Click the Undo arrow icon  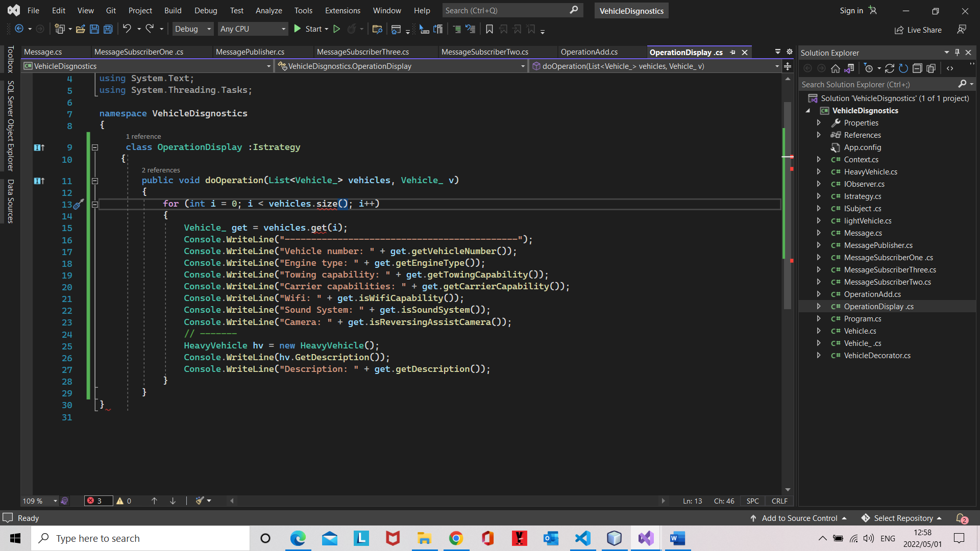click(x=127, y=29)
